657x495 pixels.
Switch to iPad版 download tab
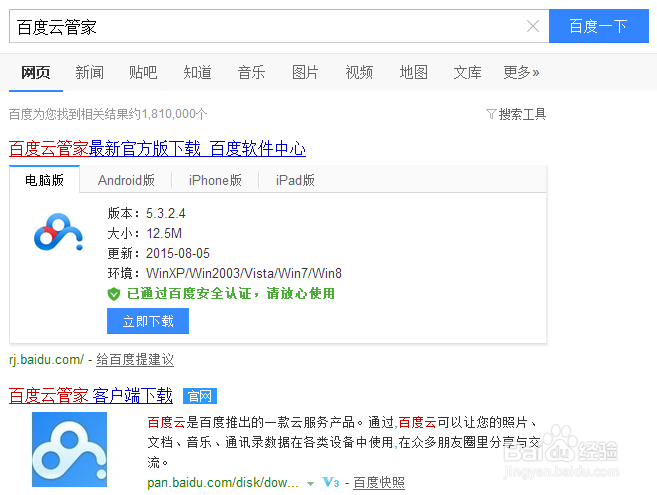click(295, 180)
